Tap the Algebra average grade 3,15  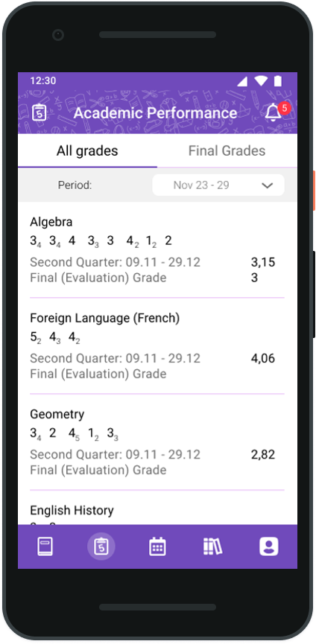[263, 262]
